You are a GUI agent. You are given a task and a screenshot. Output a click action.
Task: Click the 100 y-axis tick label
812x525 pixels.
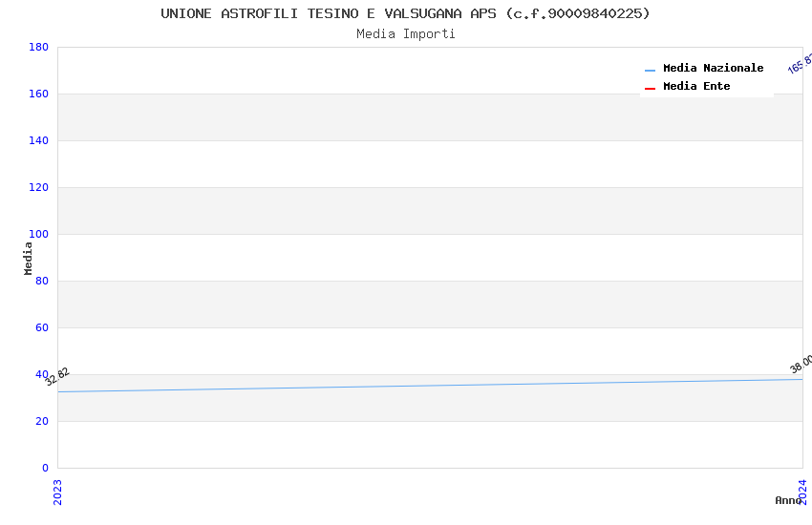pos(38,234)
